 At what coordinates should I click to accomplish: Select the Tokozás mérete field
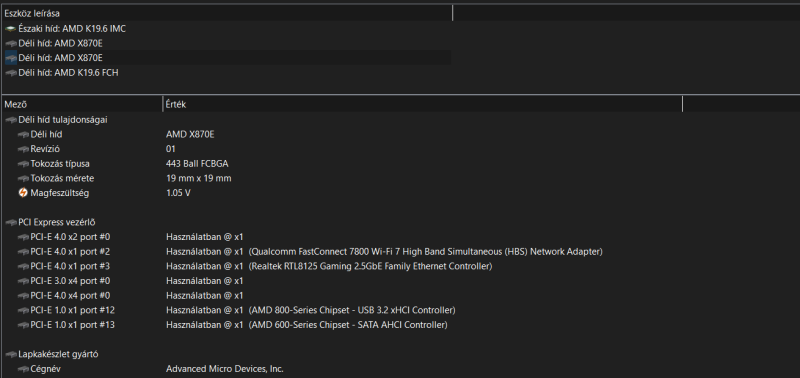click(62, 179)
